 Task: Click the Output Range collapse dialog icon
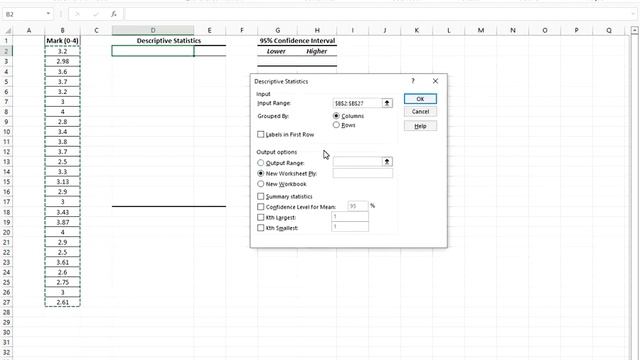(387, 162)
